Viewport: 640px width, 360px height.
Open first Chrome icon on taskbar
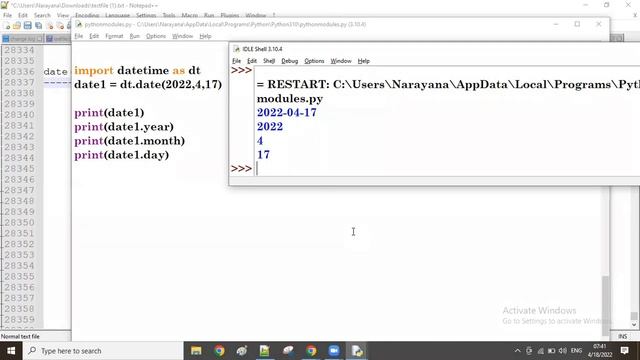coord(219,351)
